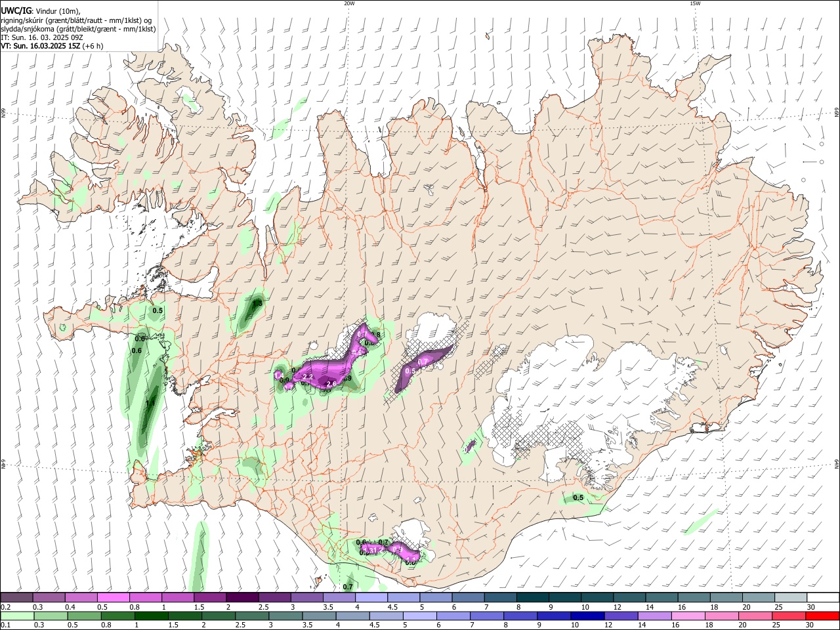Viewport: 840px width, 630px height.
Task: Select upper legend swatch starting at 0.2
Action: (16, 597)
